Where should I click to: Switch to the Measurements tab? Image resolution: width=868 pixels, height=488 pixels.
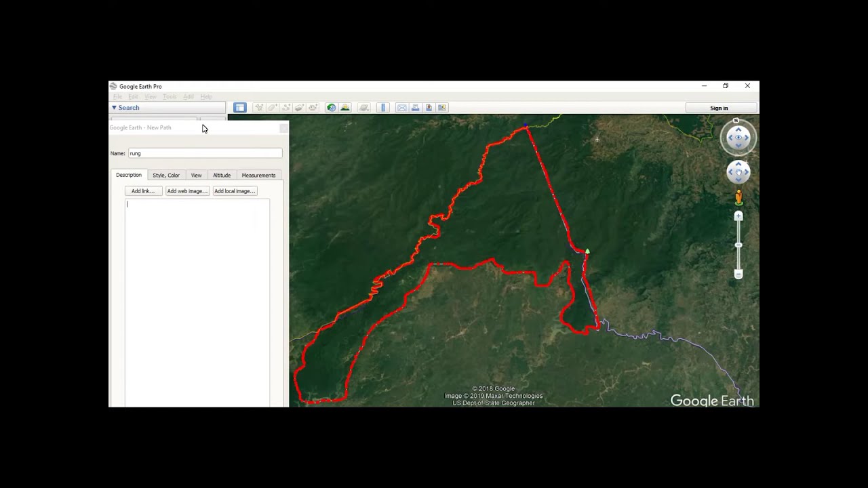point(258,175)
